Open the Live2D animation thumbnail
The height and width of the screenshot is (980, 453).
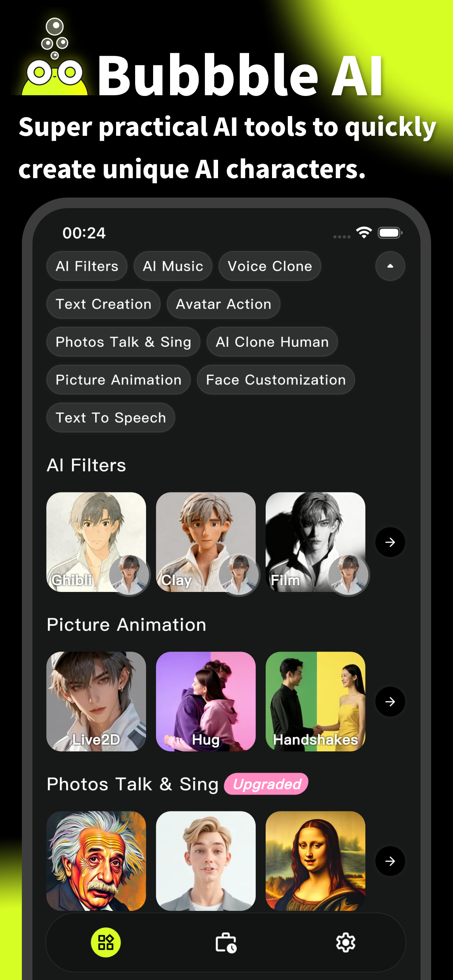click(x=96, y=702)
